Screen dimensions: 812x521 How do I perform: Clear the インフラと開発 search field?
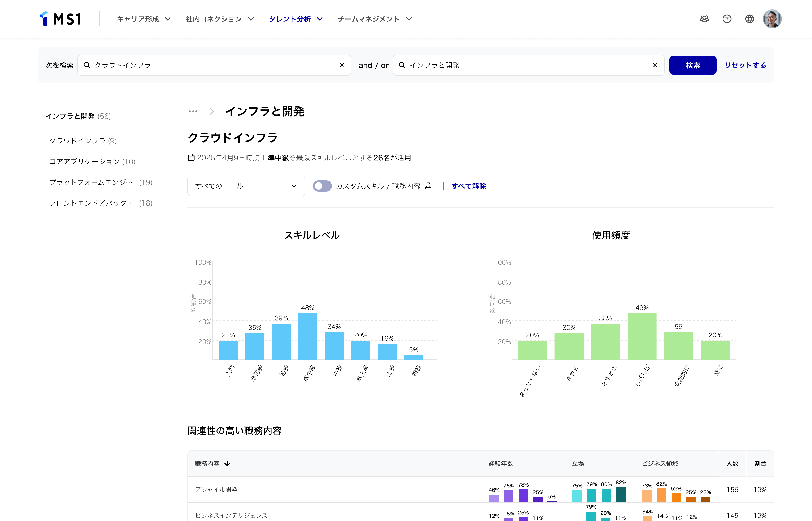click(x=655, y=65)
